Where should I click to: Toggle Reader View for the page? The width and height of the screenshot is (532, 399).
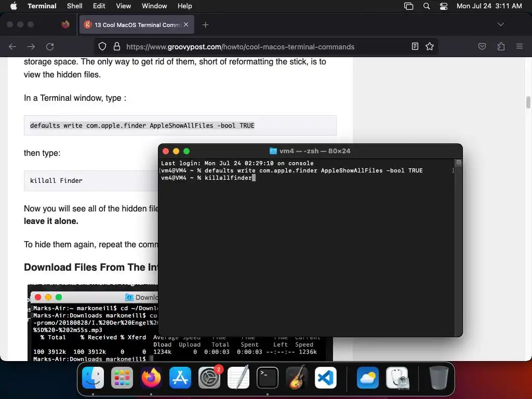415,46
